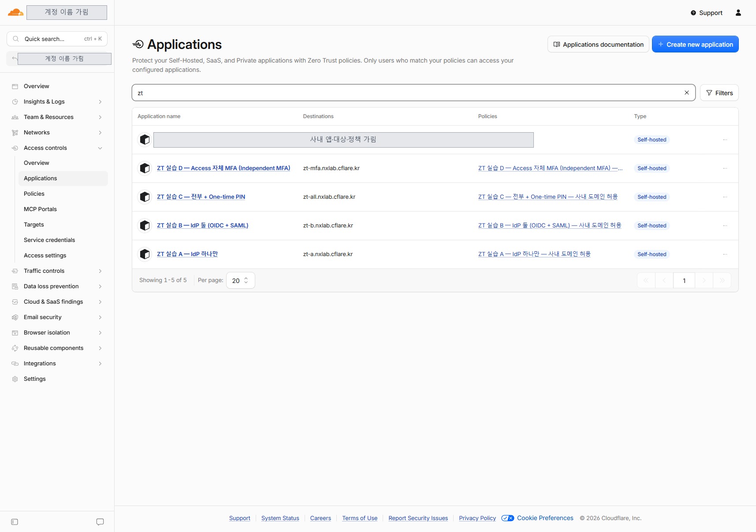This screenshot has width=756, height=532.
Task: Go to the previous results page
Action: click(664, 280)
